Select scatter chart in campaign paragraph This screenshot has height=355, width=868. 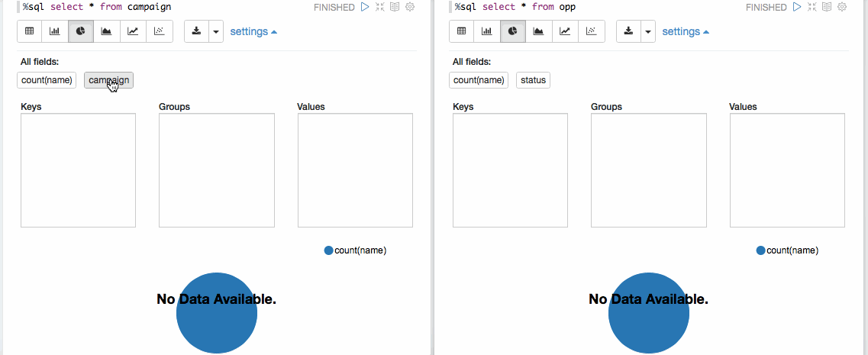coord(160,31)
